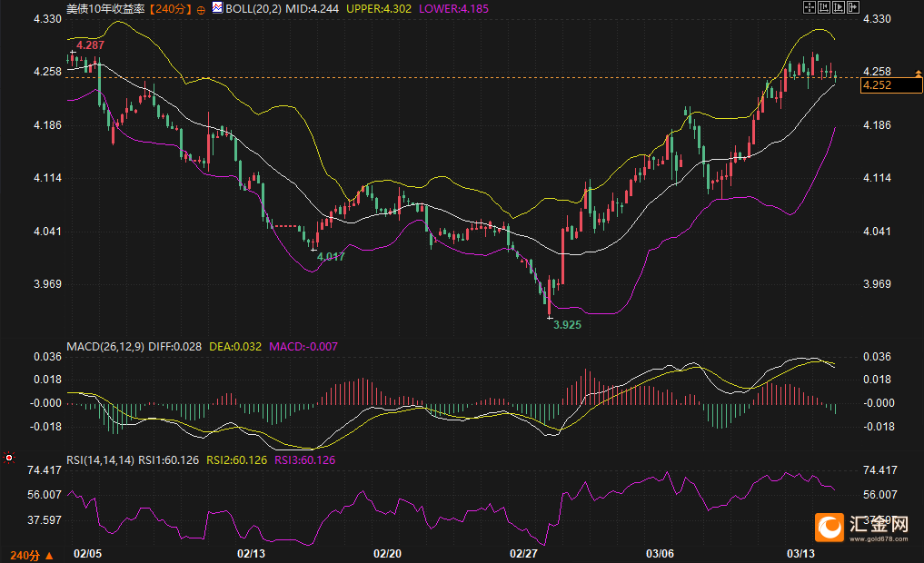Expand the 240分 timeframe selector at bottom left
924x563 pixels.
pos(31,555)
